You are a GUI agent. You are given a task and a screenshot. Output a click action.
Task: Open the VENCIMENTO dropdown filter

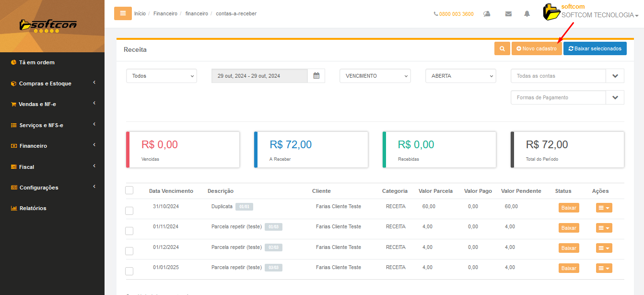(375, 76)
